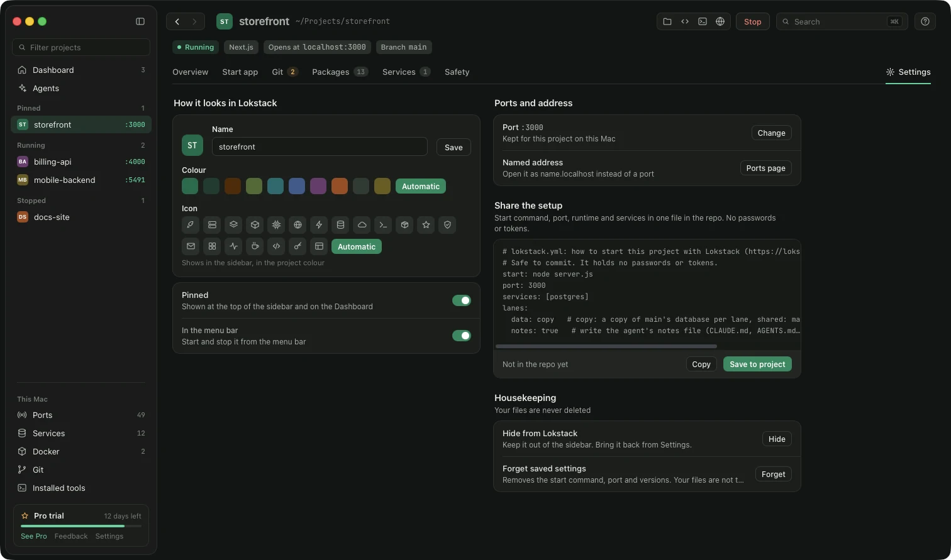The image size is (951, 560).
Task: Turn off the Pinned switch
Action: coord(462,300)
